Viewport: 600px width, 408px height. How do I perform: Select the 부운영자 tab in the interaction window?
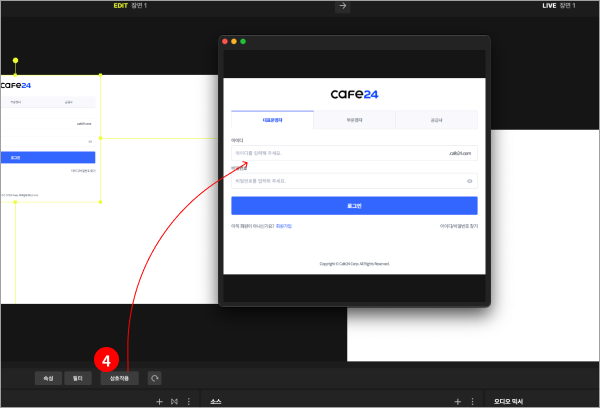click(x=354, y=120)
